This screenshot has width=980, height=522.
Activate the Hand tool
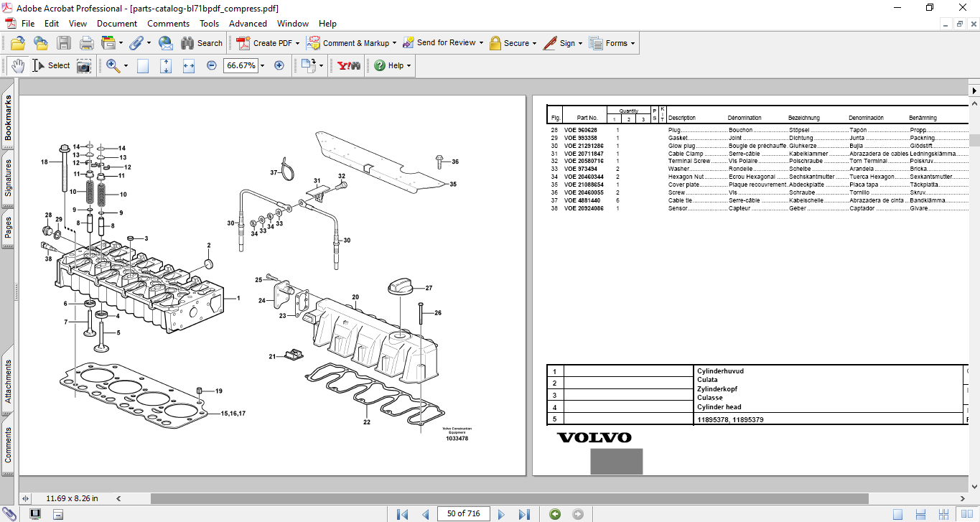(18, 65)
